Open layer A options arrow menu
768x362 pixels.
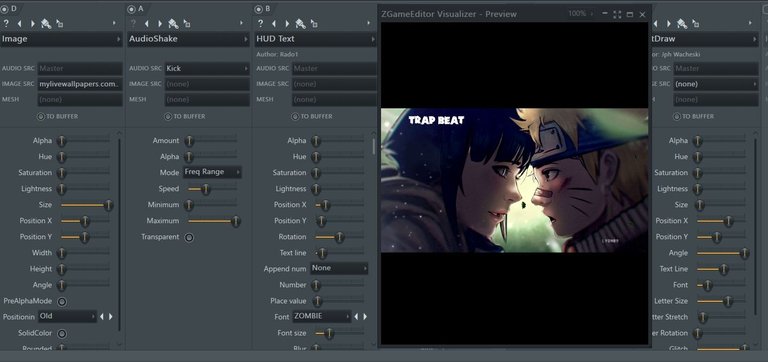pos(241,23)
